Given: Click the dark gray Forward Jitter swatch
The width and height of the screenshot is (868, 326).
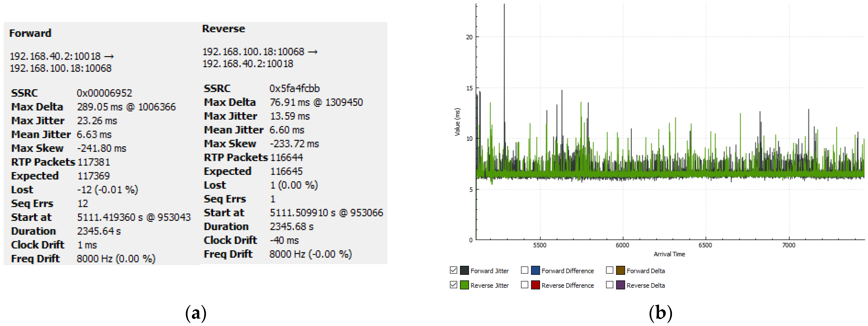Looking at the screenshot, I should point(464,270).
